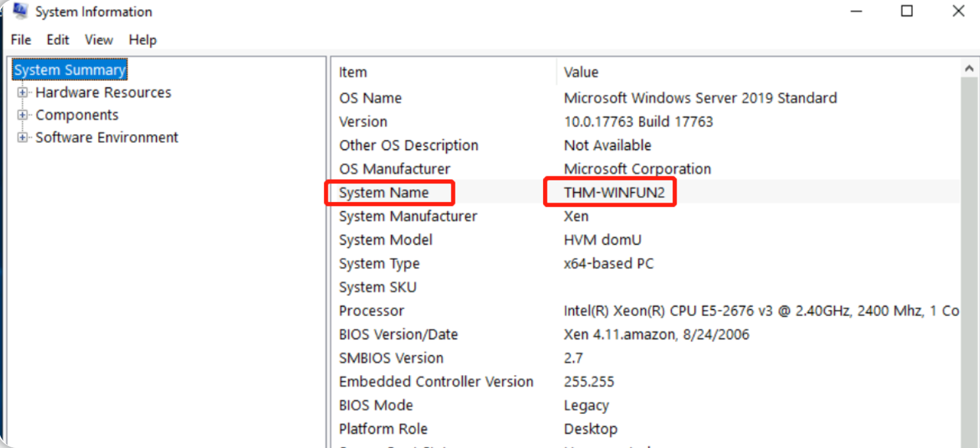Select the System SKU row
Viewport: 980px width, 448px height.
tap(378, 287)
